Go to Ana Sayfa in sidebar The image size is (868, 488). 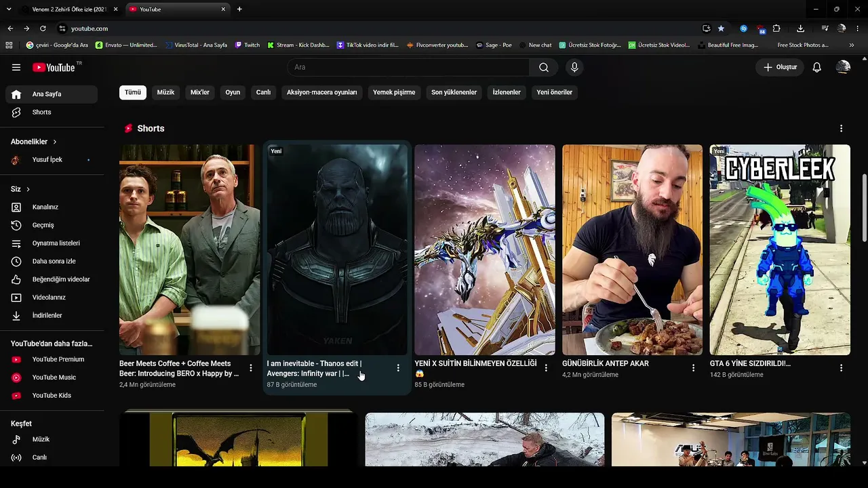(x=52, y=94)
